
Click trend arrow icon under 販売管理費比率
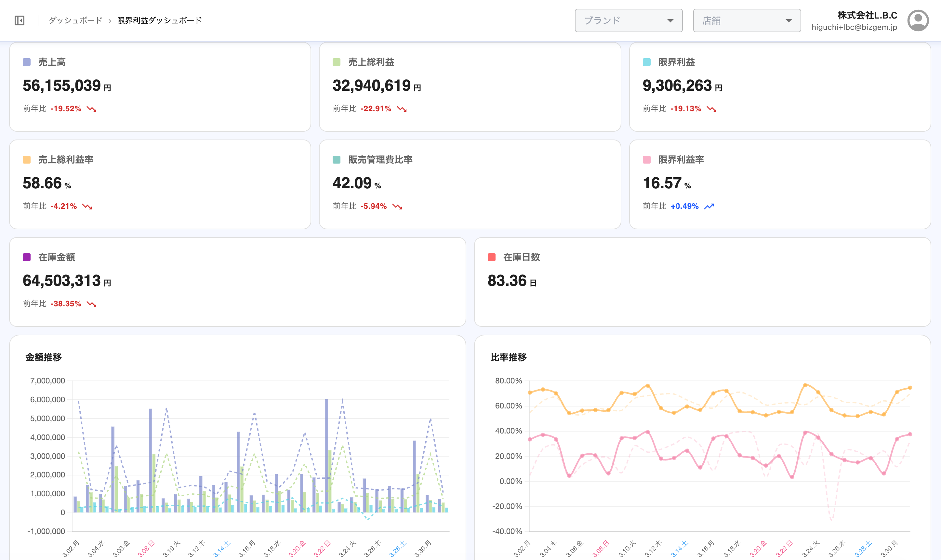pyautogui.click(x=397, y=207)
